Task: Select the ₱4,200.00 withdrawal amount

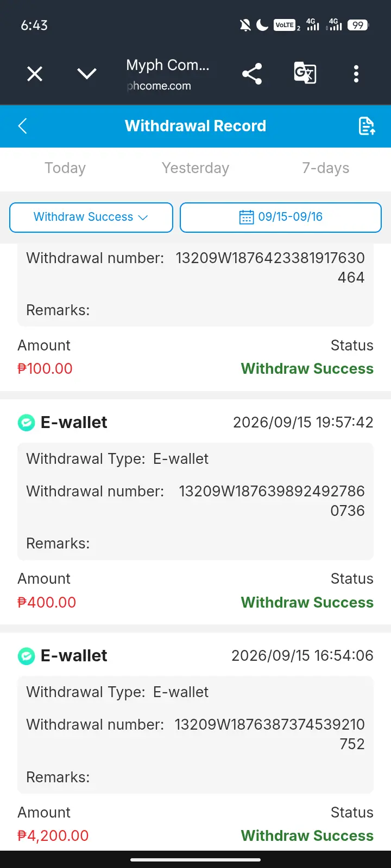Action: pos(53,835)
